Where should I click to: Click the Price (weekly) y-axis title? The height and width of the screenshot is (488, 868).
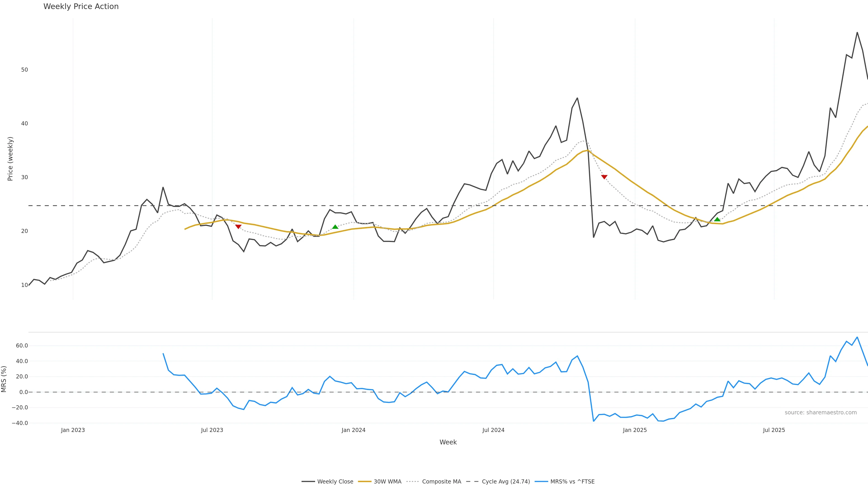pyautogui.click(x=10, y=159)
